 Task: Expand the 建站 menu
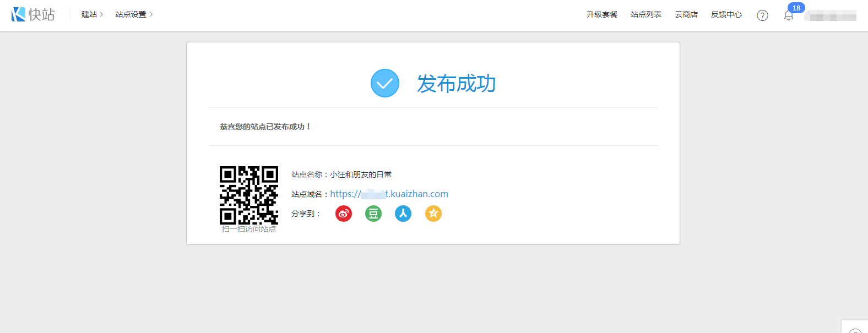coord(92,14)
